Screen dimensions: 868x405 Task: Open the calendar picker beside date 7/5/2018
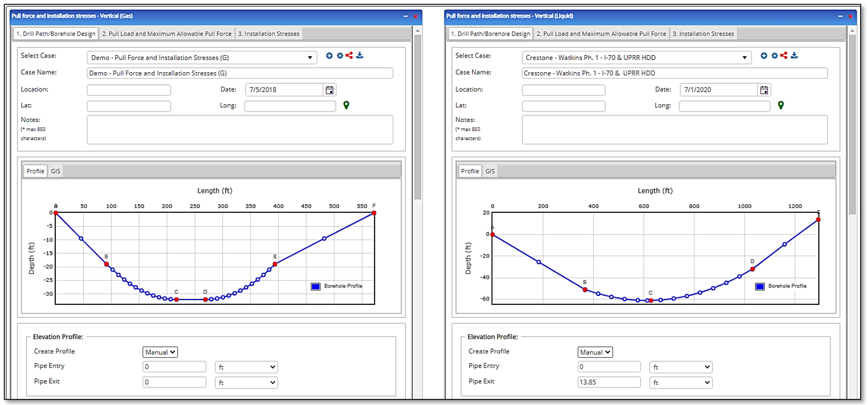pos(330,90)
